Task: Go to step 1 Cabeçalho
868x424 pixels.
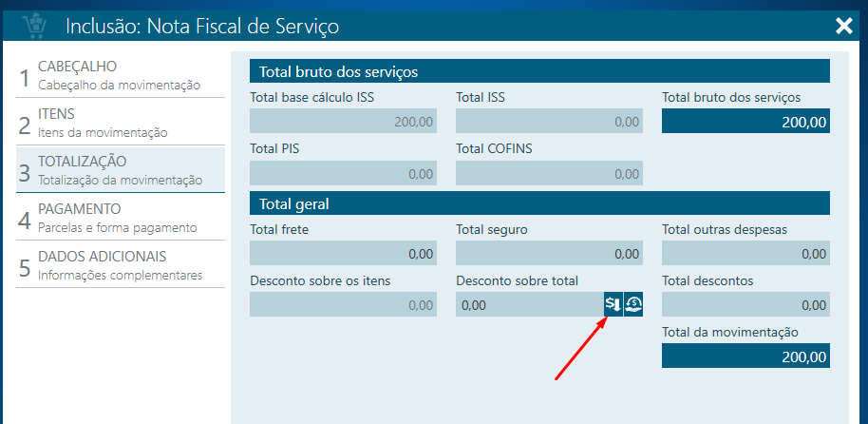Action: (x=120, y=75)
